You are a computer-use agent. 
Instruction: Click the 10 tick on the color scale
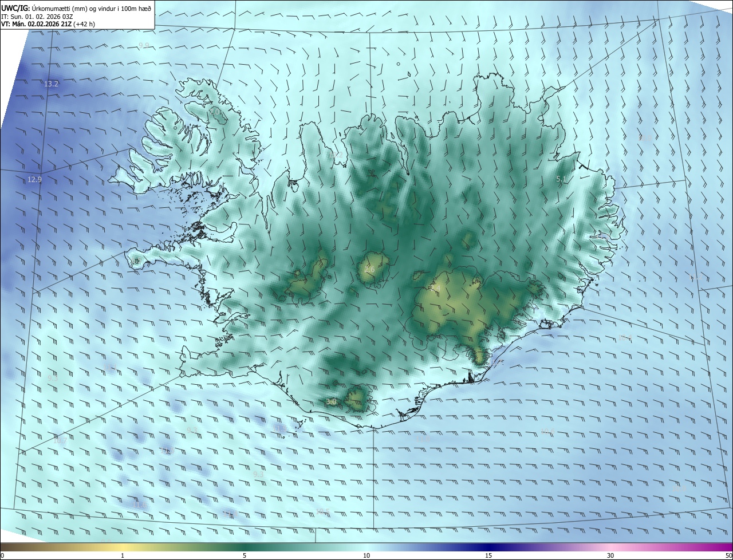pyautogui.click(x=366, y=555)
